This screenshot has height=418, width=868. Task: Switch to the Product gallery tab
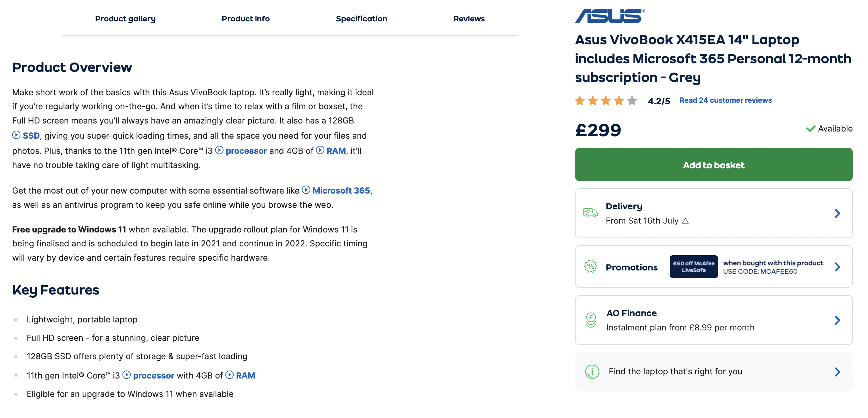click(125, 18)
